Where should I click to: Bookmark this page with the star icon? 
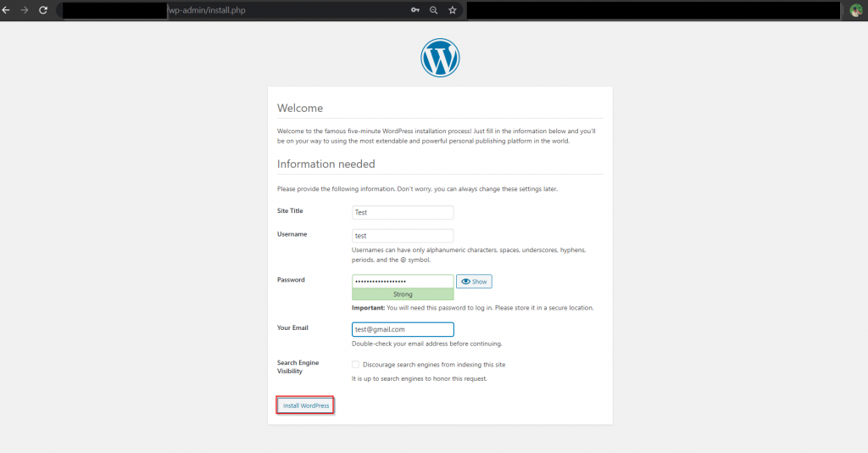(453, 10)
